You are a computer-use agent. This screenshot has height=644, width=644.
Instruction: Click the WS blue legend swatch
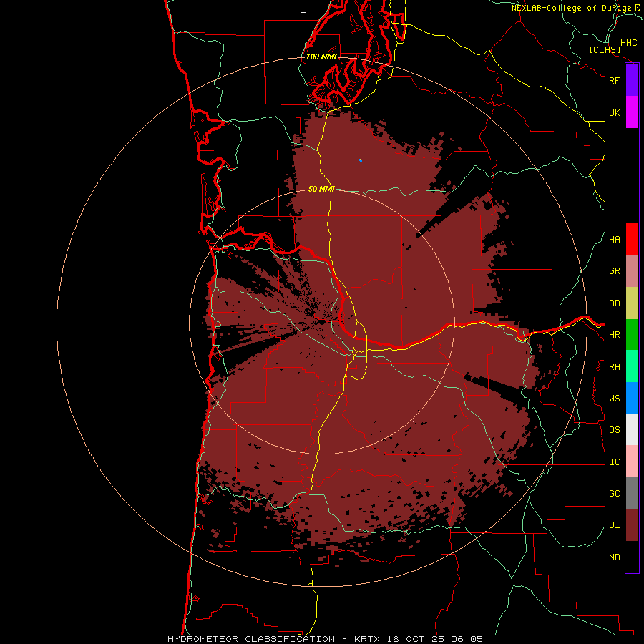[632, 398]
